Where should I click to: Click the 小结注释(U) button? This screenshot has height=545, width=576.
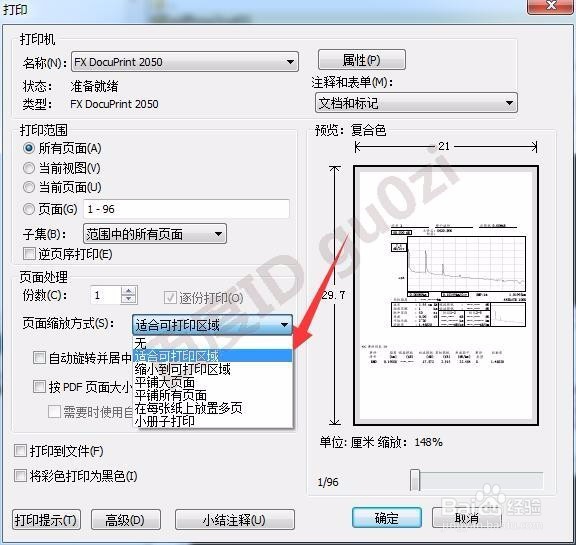pos(235,519)
